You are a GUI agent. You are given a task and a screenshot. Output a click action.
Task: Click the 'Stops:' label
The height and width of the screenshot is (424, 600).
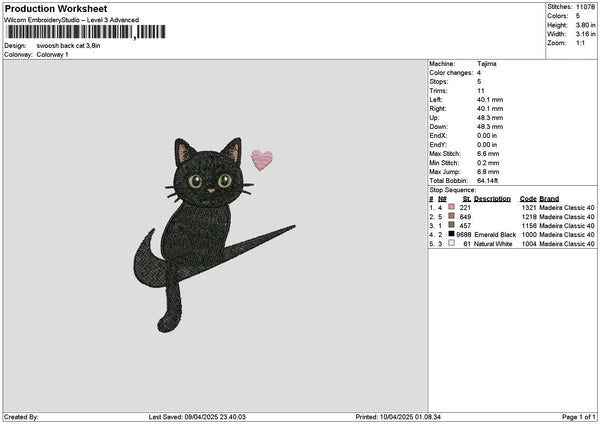click(438, 82)
